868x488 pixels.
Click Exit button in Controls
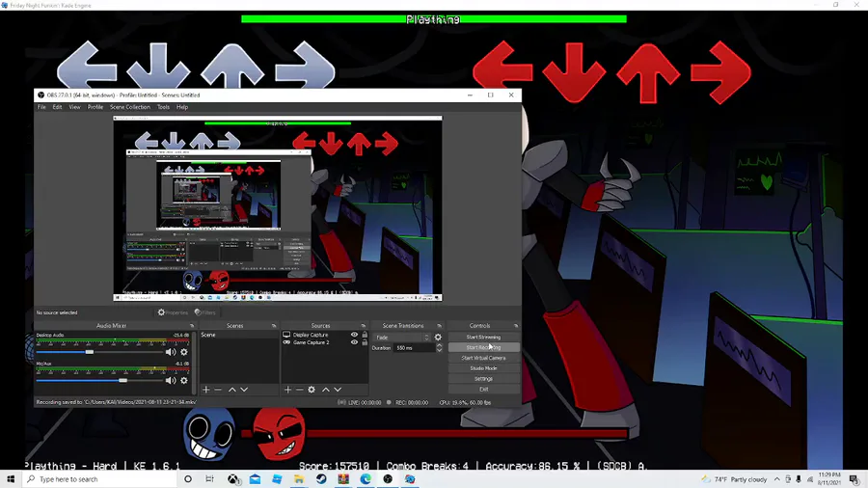(x=483, y=390)
